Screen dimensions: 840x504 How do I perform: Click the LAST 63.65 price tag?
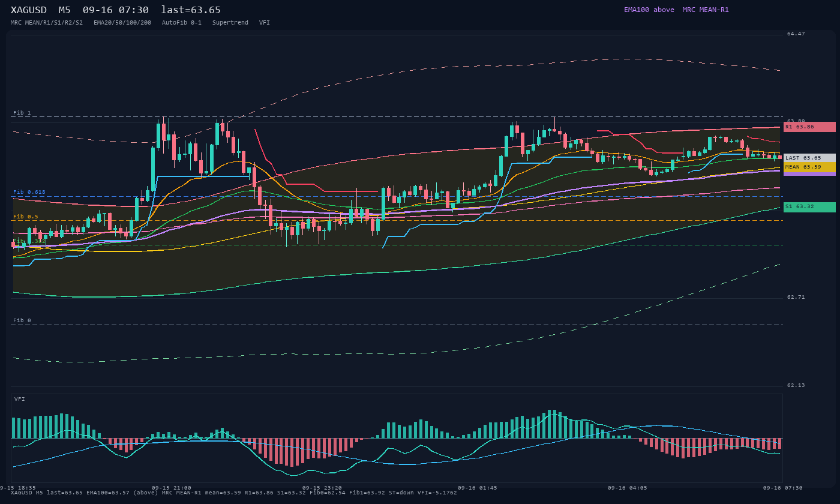[809, 158]
